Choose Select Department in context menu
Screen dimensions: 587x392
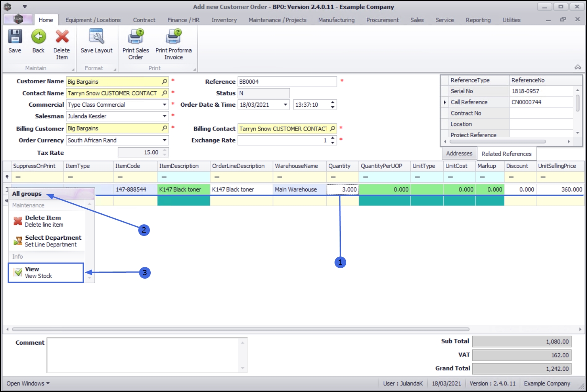pyautogui.click(x=47, y=241)
